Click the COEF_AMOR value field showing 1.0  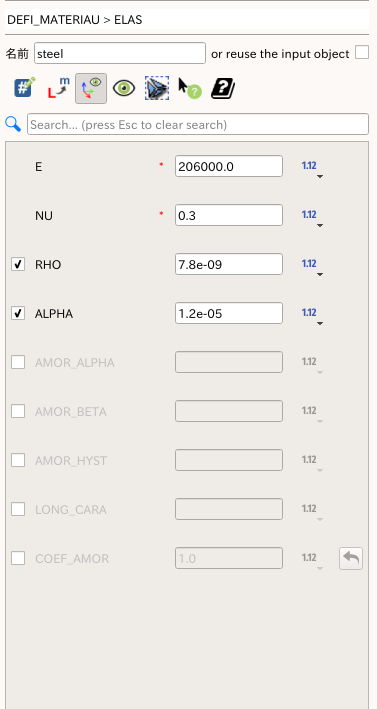coord(229,558)
